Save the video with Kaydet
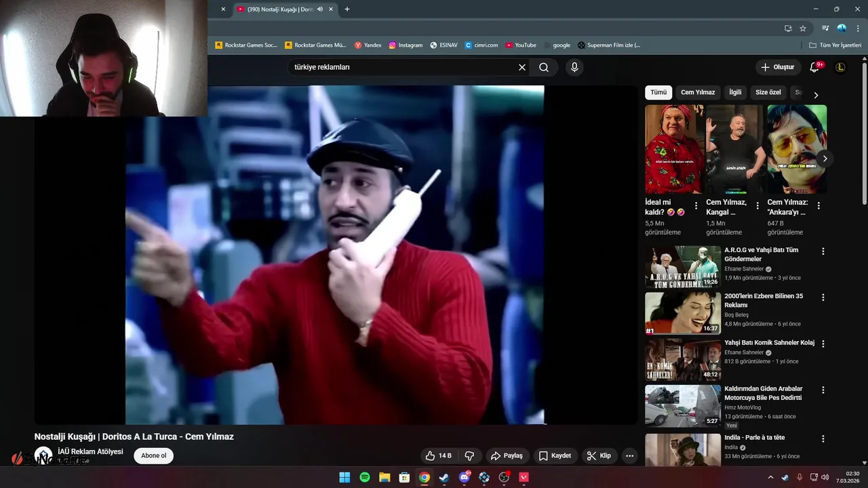Screen dimensions: 868x488 coord(555,455)
